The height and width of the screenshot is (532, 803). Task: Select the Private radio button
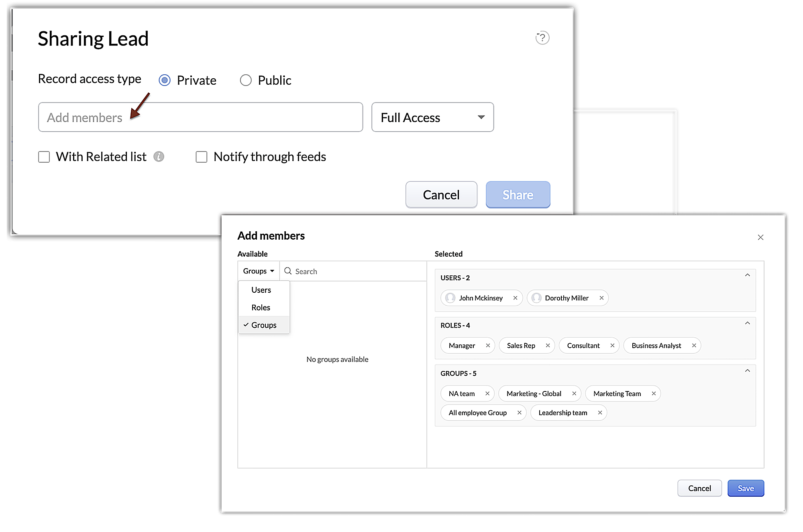(164, 79)
